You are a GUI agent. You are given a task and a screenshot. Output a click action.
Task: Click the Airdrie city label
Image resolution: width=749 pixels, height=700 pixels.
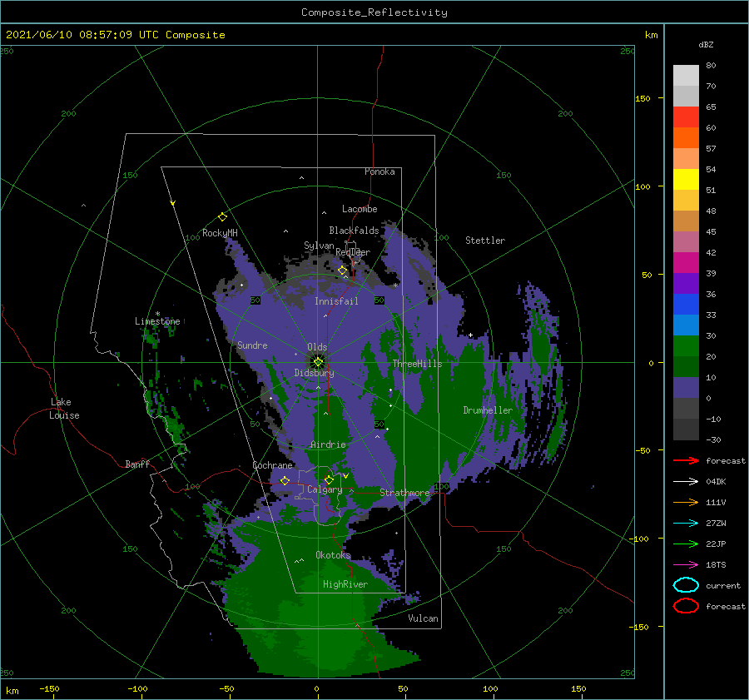coord(328,444)
